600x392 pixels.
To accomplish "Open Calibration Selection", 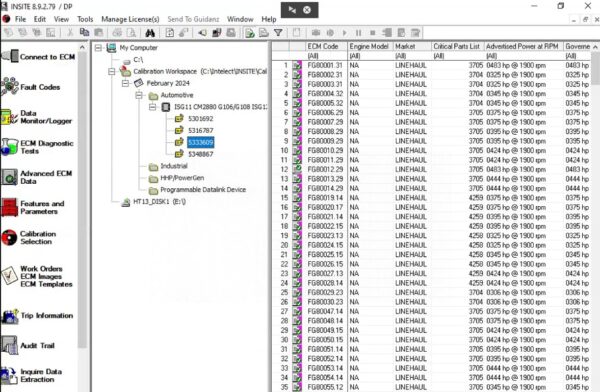I will point(29,238).
